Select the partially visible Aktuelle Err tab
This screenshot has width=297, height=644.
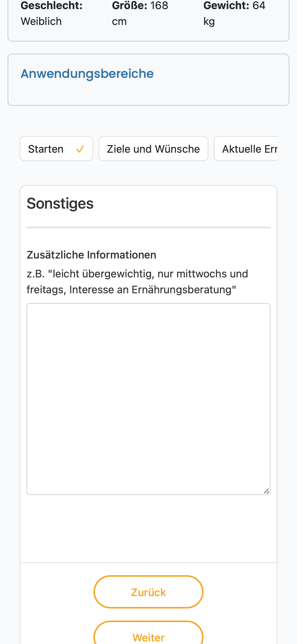click(x=246, y=149)
